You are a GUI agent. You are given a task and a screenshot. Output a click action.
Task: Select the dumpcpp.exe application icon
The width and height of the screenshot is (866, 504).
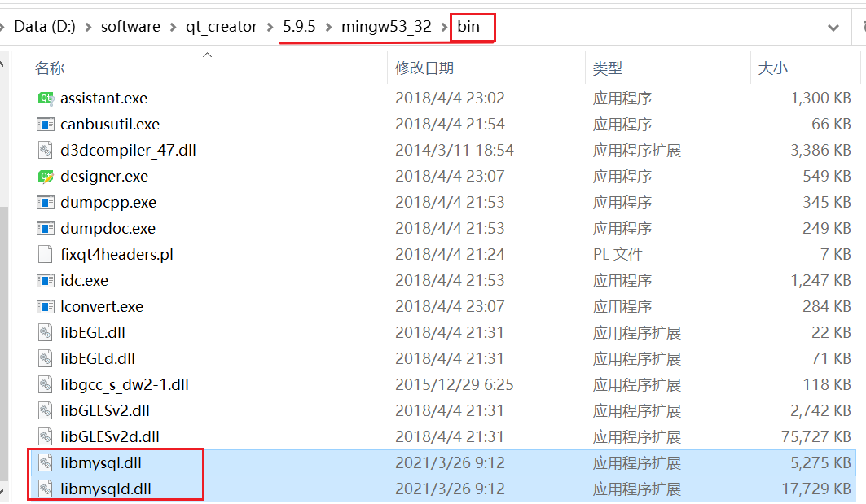click(x=46, y=202)
